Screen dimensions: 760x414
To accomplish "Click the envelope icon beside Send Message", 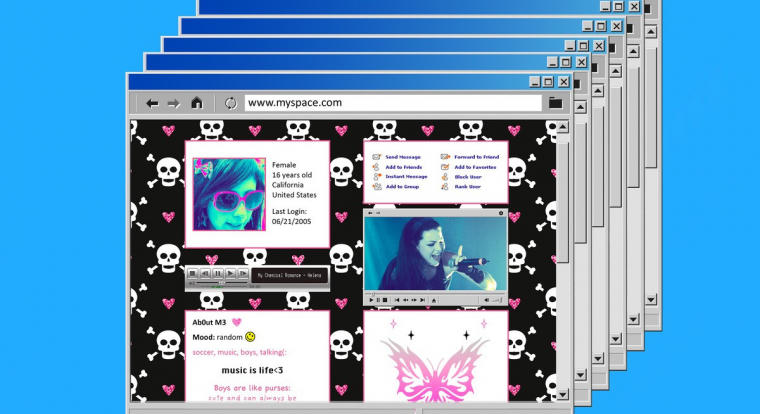I will (x=376, y=157).
